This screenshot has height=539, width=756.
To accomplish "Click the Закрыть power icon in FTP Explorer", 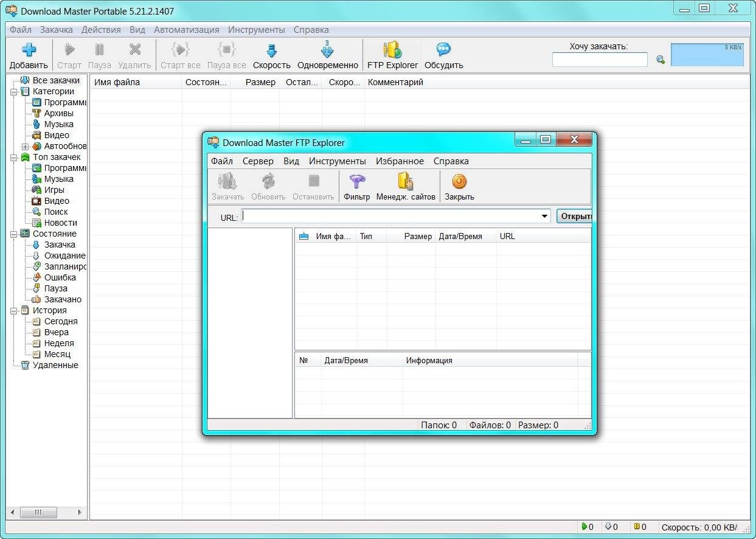I will (459, 181).
